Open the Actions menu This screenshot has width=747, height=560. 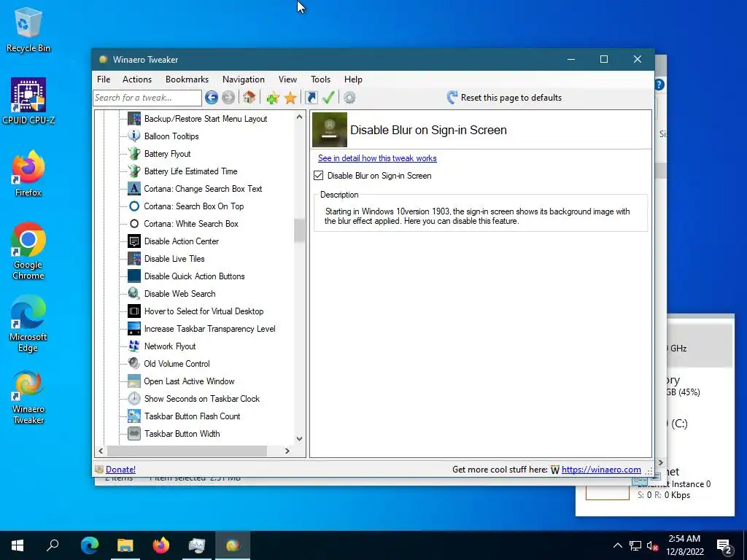pos(136,79)
